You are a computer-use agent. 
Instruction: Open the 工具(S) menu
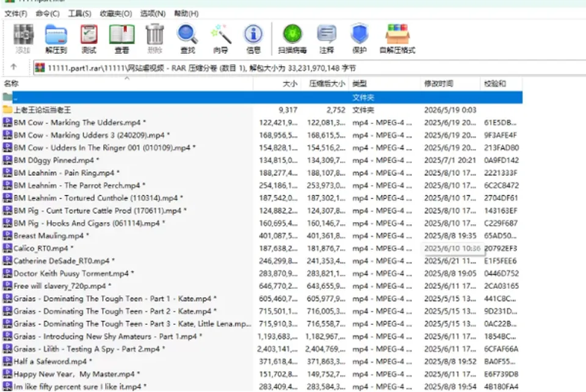[79, 13]
